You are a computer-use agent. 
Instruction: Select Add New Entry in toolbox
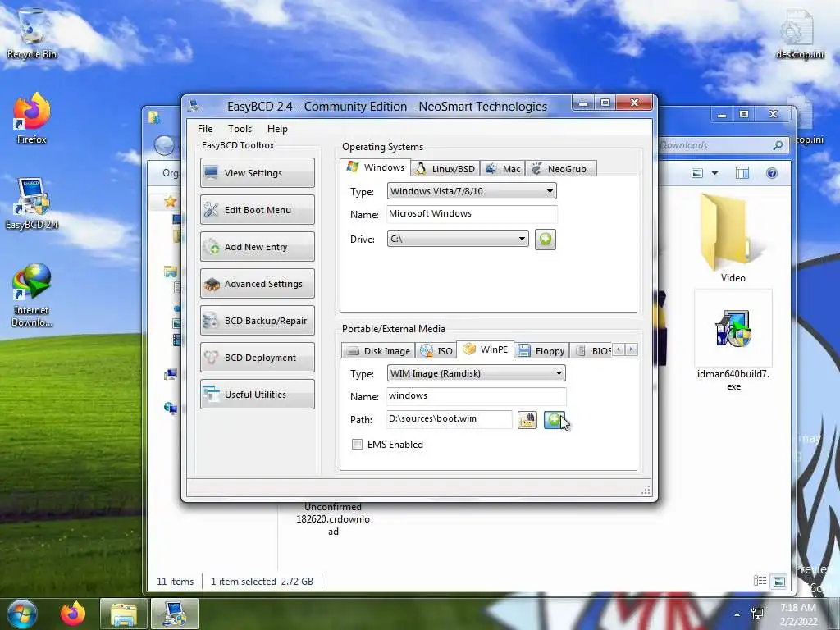257,246
